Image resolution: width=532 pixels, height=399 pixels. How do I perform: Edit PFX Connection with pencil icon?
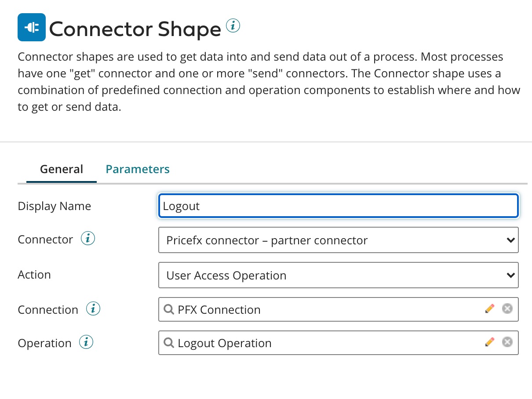489,309
